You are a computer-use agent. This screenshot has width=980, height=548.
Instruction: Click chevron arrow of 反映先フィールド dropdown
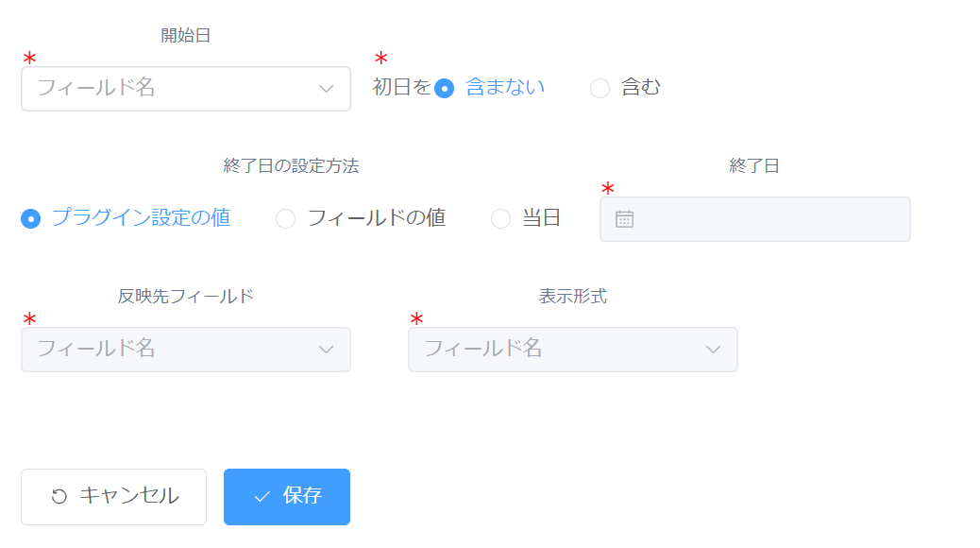coord(326,350)
